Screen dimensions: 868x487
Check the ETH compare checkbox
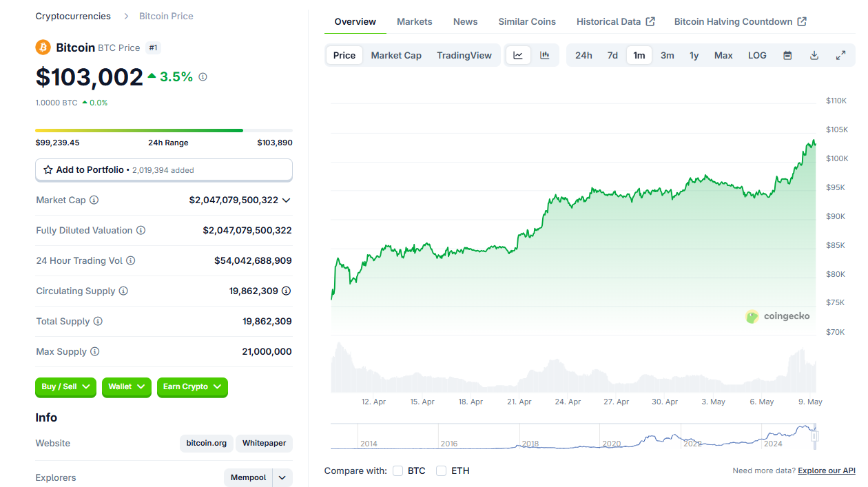pyautogui.click(x=442, y=470)
